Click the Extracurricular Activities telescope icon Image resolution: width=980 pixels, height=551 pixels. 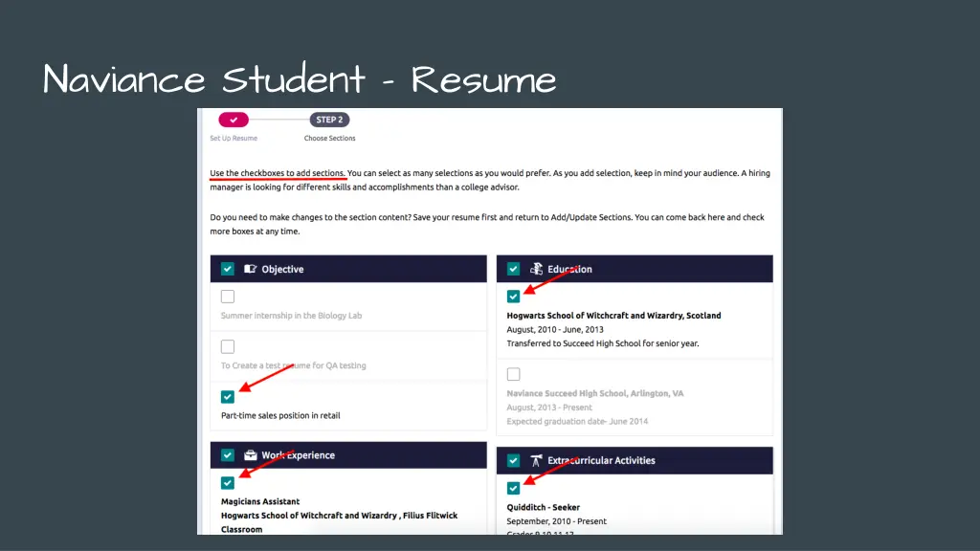[536, 460]
